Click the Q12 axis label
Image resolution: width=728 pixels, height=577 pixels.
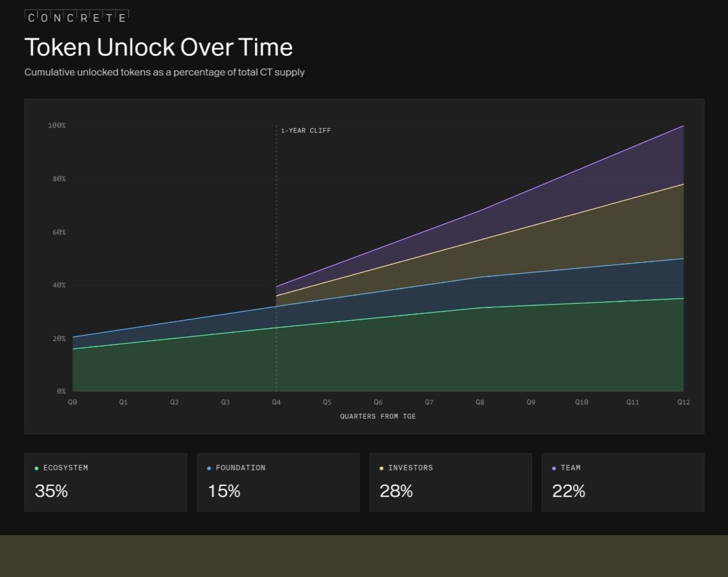coord(684,402)
